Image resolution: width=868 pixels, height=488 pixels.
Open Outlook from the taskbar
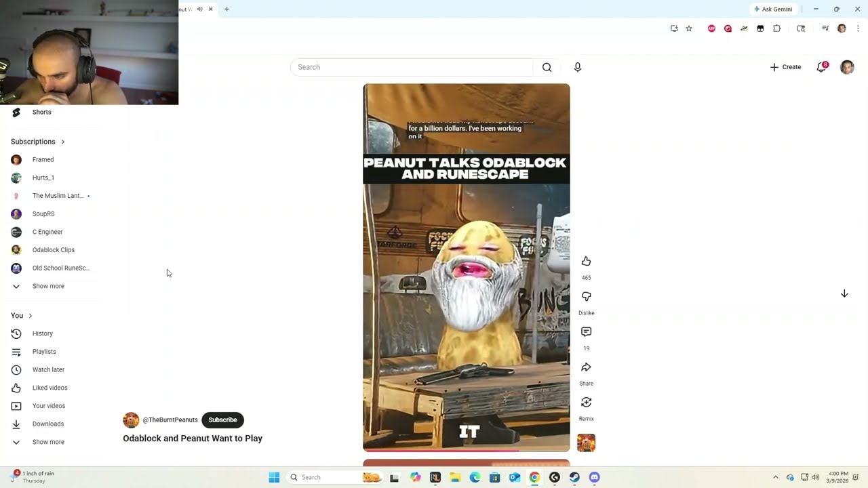click(515, 477)
